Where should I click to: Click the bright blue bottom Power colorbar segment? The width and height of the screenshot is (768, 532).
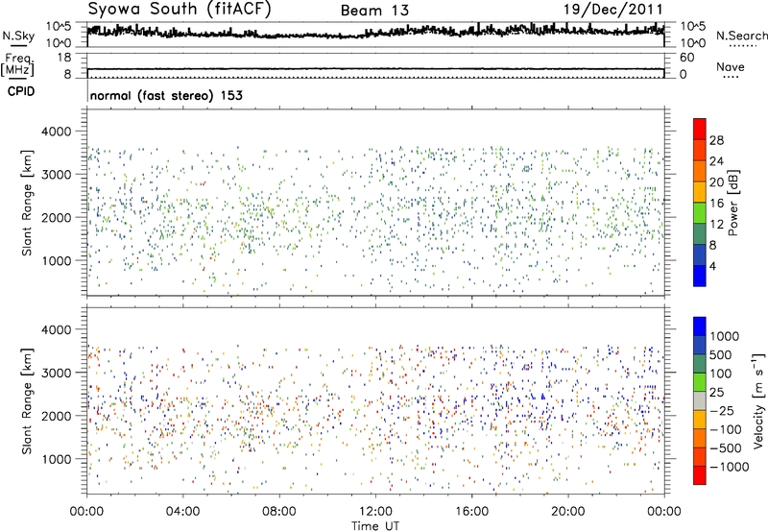point(700,276)
